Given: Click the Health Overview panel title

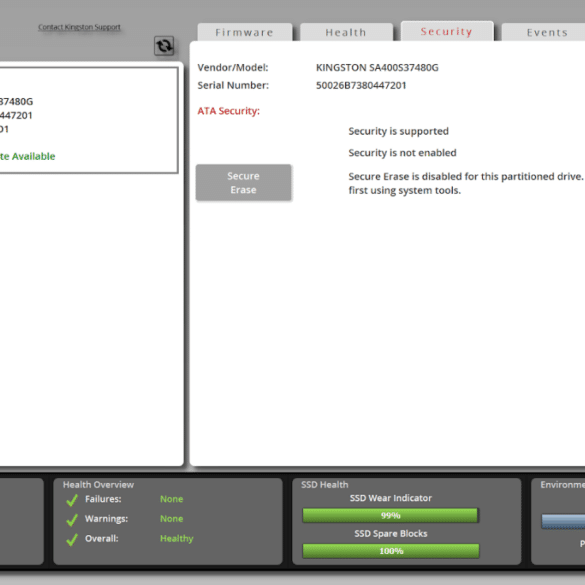Looking at the screenshot, I should pos(98,485).
